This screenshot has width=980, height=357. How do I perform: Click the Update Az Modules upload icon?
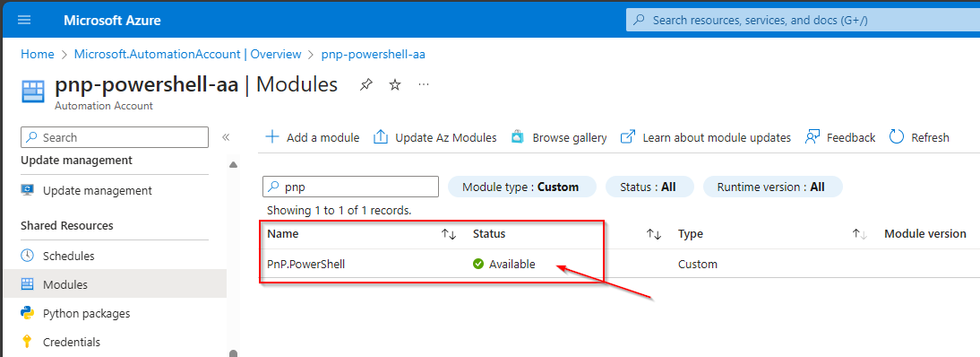380,136
